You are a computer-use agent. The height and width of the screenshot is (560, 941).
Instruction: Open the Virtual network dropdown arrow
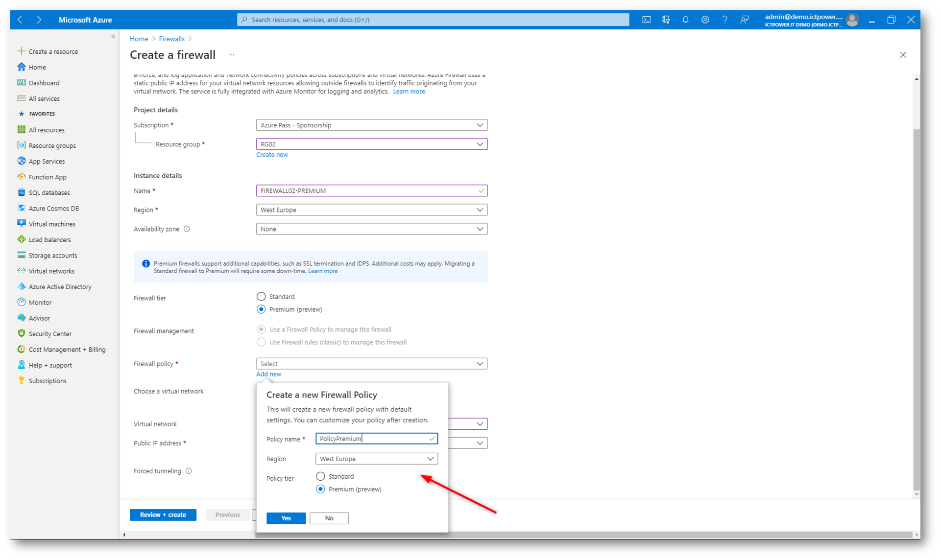pos(480,424)
